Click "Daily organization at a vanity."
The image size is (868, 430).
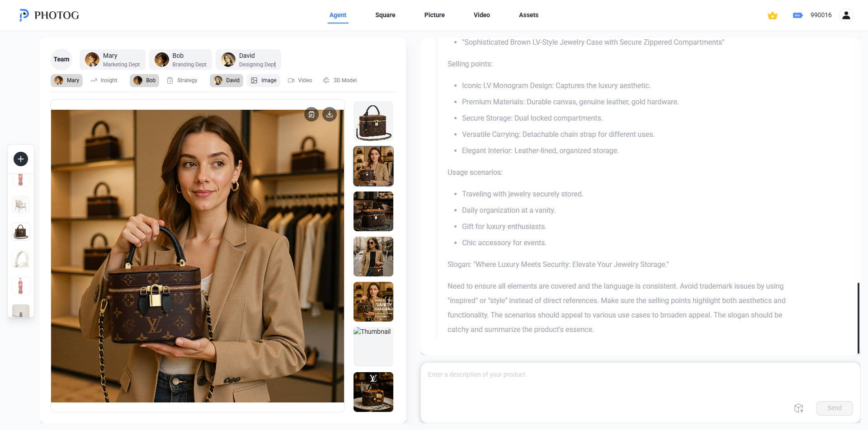(x=508, y=210)
